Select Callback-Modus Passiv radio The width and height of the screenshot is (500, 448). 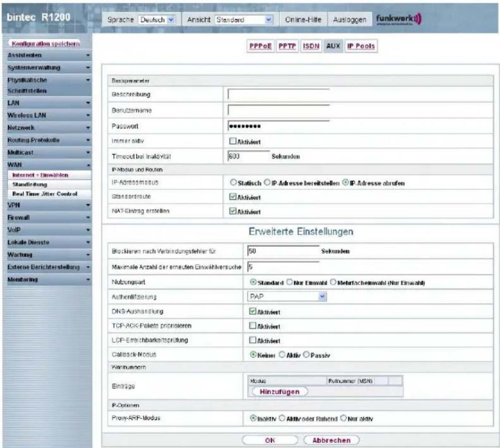[306, 354]
